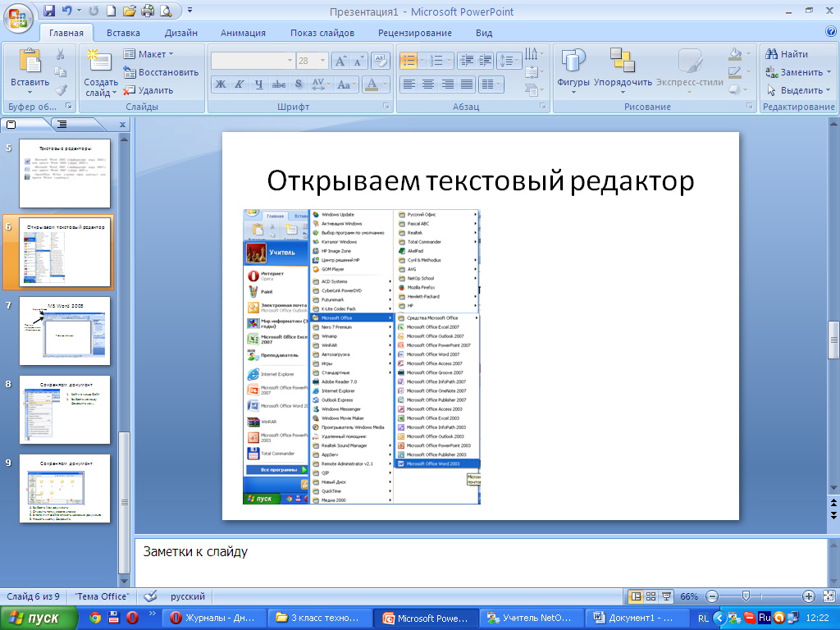The image size is (840, 630).
Task: Decrease list indent level
Action: point(467,61)
